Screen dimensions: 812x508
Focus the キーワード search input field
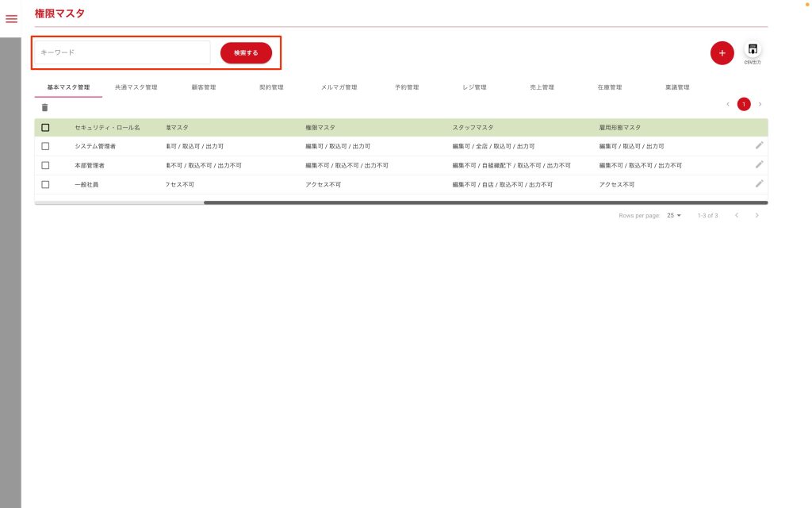click(x=122, y=52)
